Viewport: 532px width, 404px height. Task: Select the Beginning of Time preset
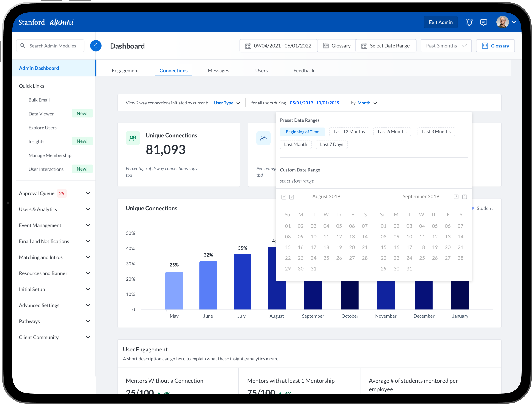302,132
